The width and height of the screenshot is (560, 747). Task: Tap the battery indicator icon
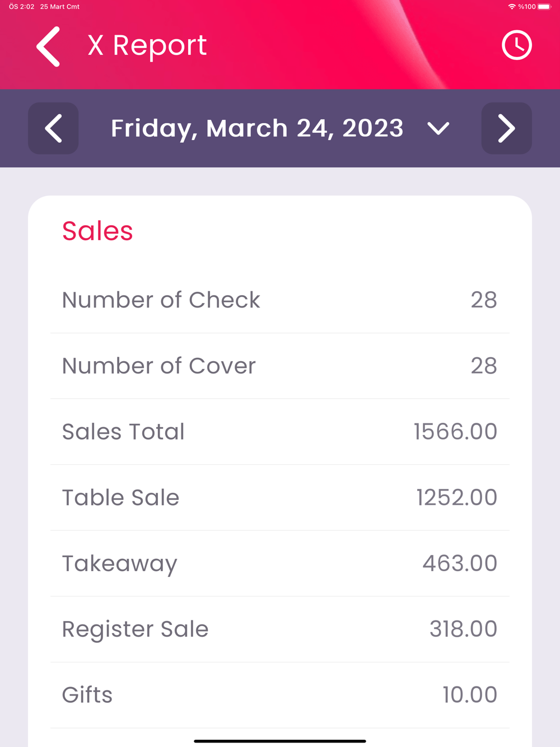544,7
